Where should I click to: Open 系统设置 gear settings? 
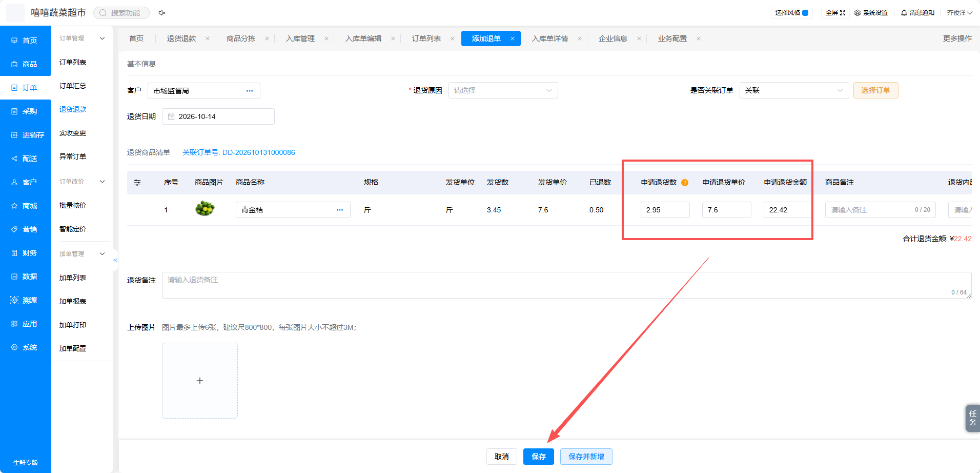click(x=871, y=13)
